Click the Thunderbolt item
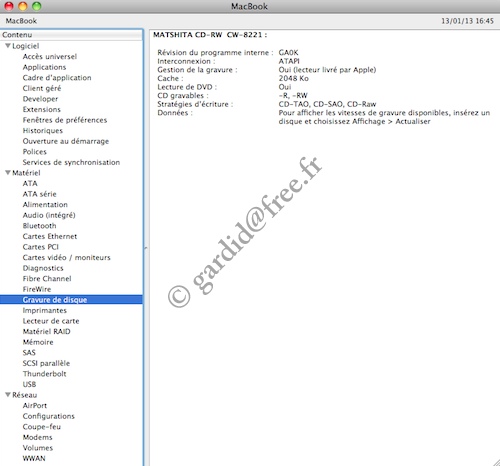 point(44,374)
